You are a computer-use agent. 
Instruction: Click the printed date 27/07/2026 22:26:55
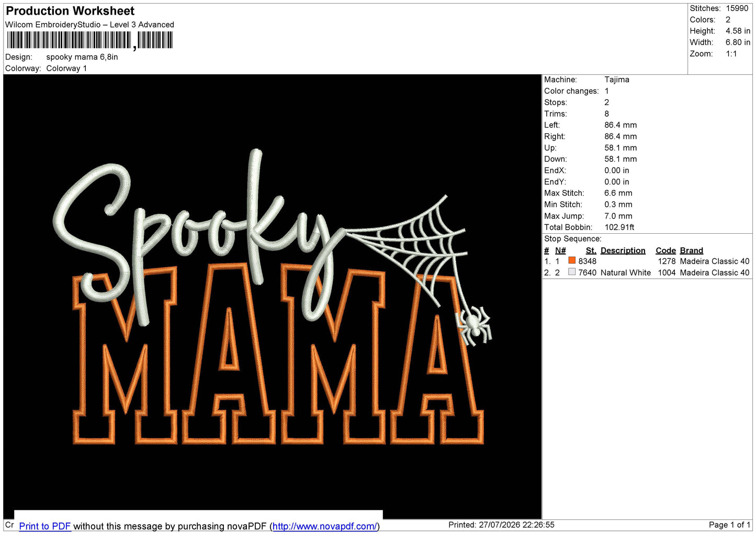tap(516, 525)
